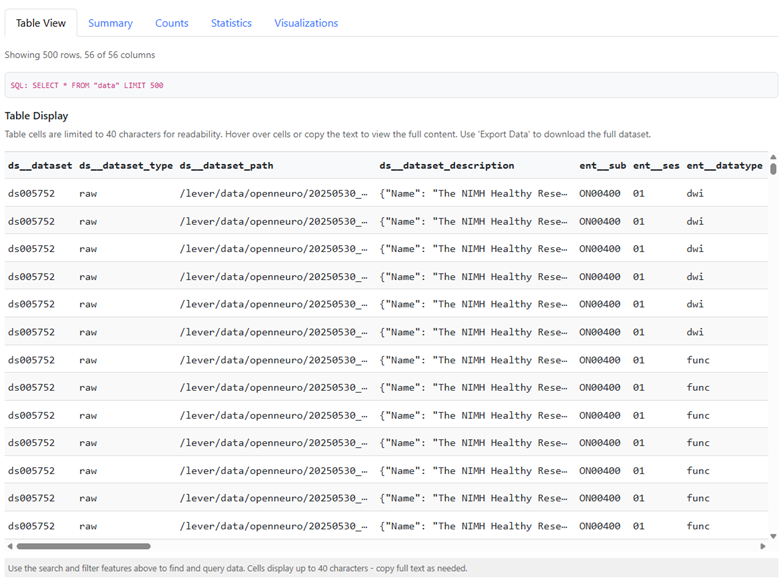783x584 pixels.
Task: Click the first 'dwi' datatype cell
Action: (695, 193)
